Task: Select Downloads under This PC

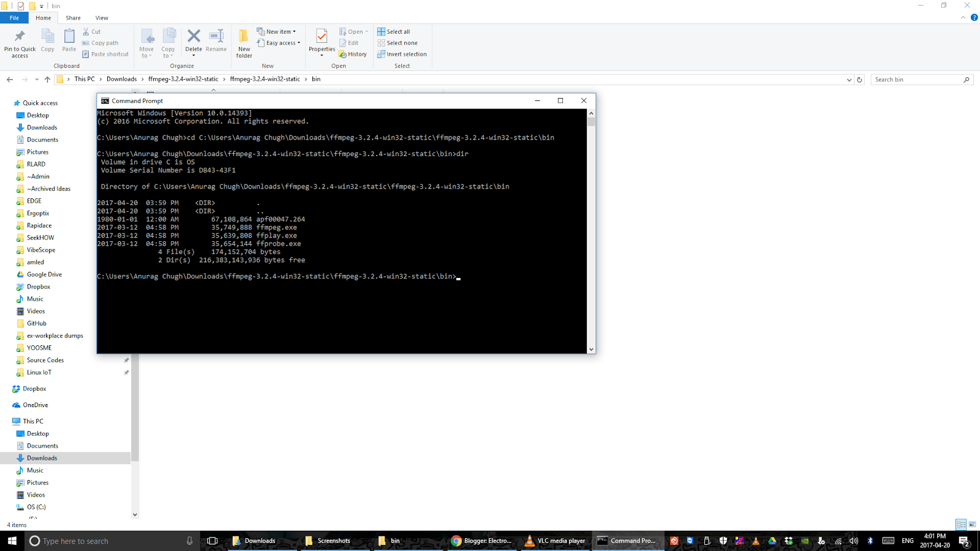Action: coord(42,458)
